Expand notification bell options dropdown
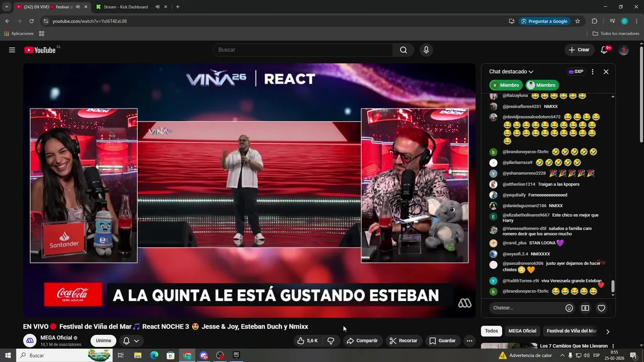 tap(136, 341)
